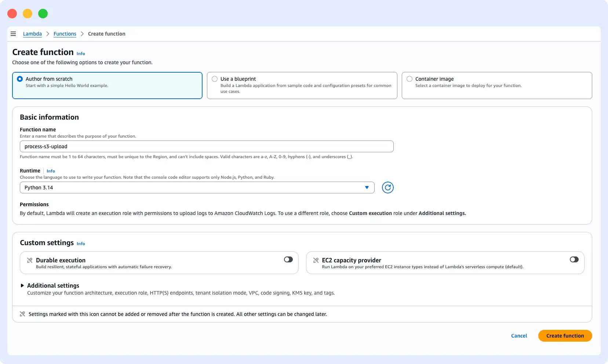Click the 'Choose the language to use' runtime description

[147, 177]
